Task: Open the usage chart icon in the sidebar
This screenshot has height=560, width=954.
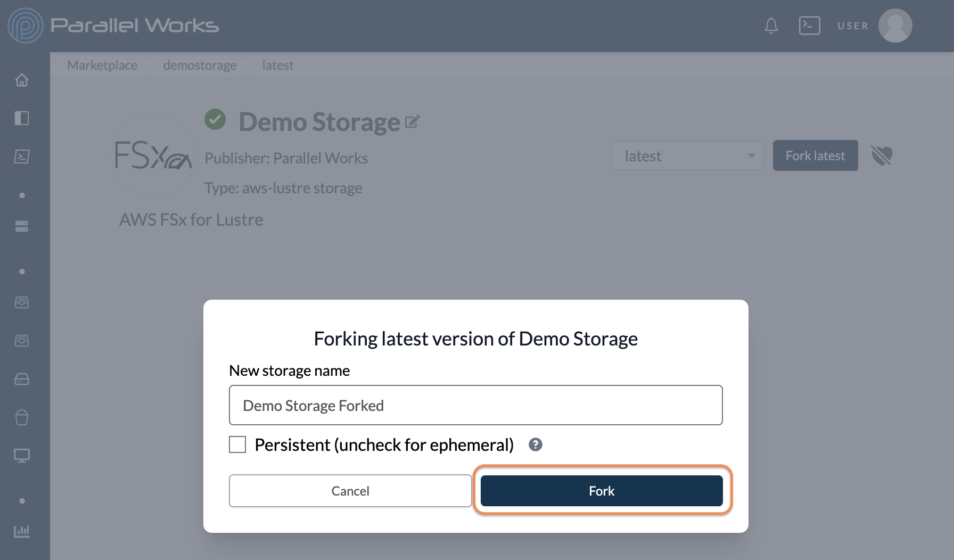Action: point(22,531)
